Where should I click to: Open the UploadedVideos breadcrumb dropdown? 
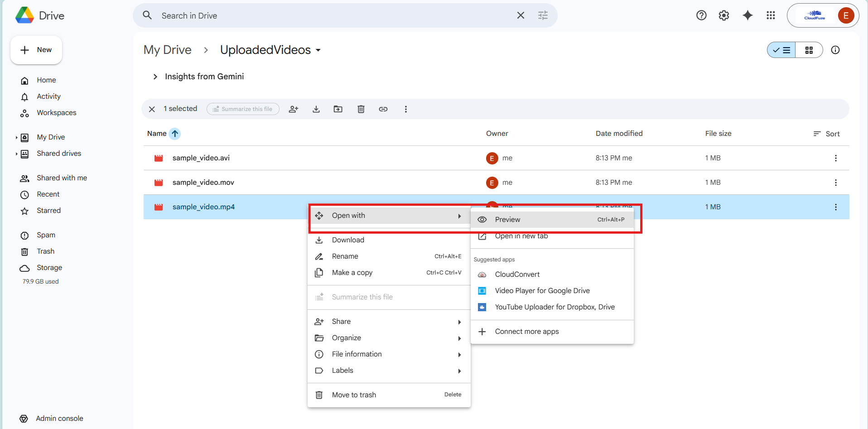click(319, 50)
